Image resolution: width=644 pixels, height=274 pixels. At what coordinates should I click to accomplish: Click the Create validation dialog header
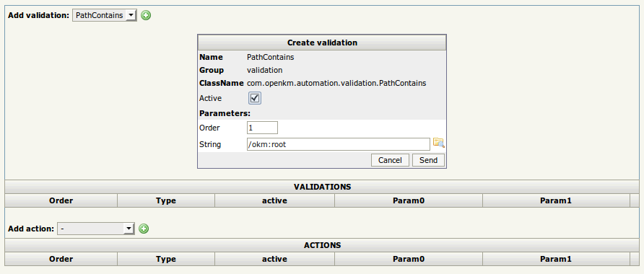click(322, 43)
